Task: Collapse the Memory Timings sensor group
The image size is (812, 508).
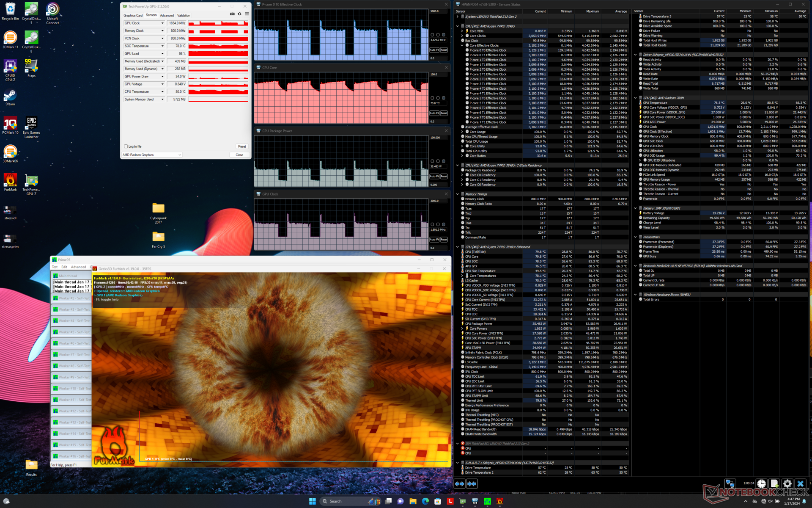Action: click(x=458, y=194)
